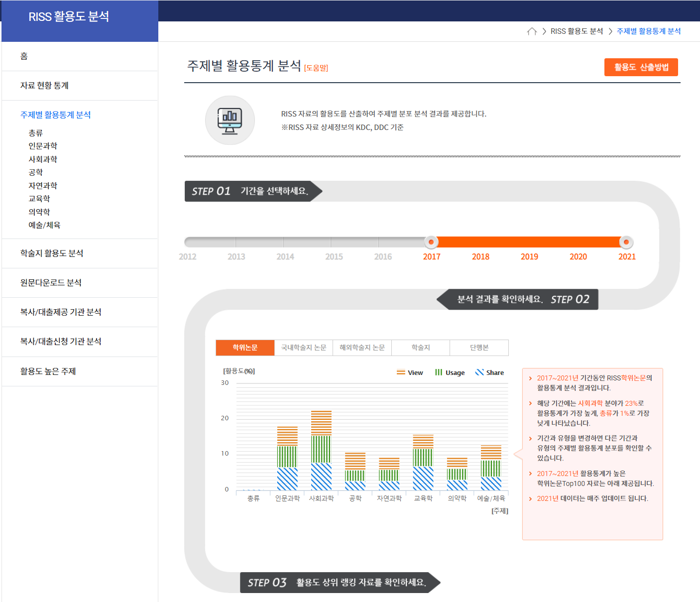Select 자연과학 submenu item

[43, 186]
